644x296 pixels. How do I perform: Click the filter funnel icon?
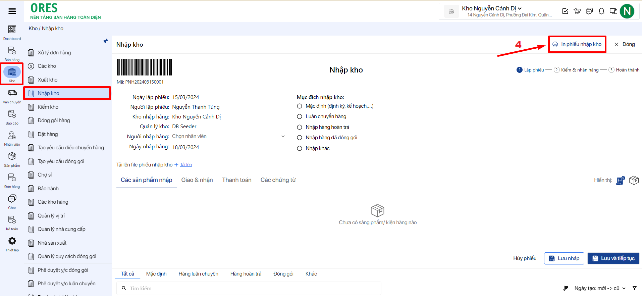(634, 288)
